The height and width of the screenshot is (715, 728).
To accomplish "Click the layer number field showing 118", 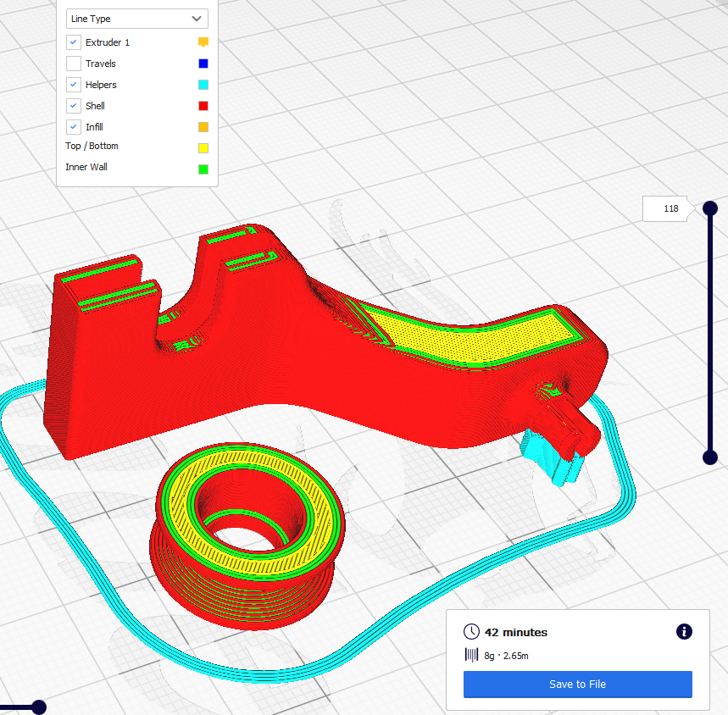I will pos(665,208).
